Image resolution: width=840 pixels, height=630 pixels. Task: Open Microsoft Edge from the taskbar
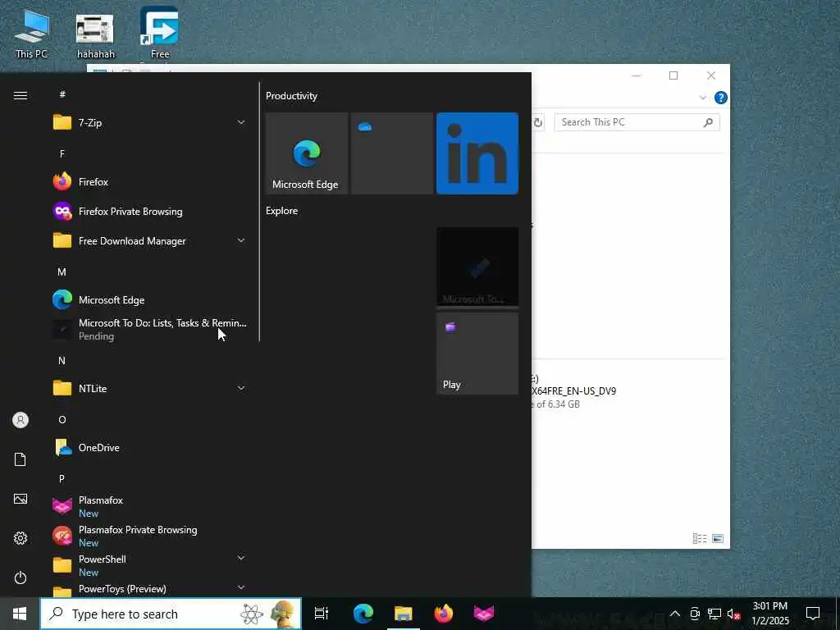pyautogui.click(x=363, y=614)
